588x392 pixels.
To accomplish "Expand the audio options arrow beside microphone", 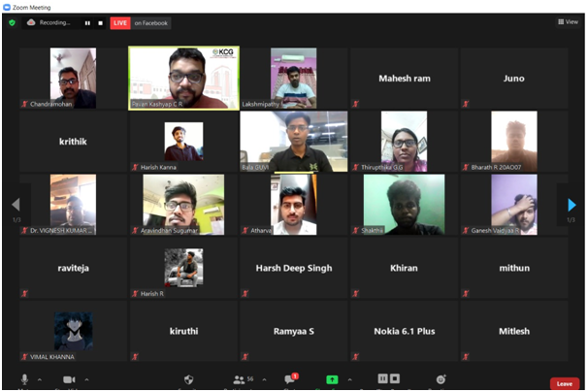I will tap(40, 379).
